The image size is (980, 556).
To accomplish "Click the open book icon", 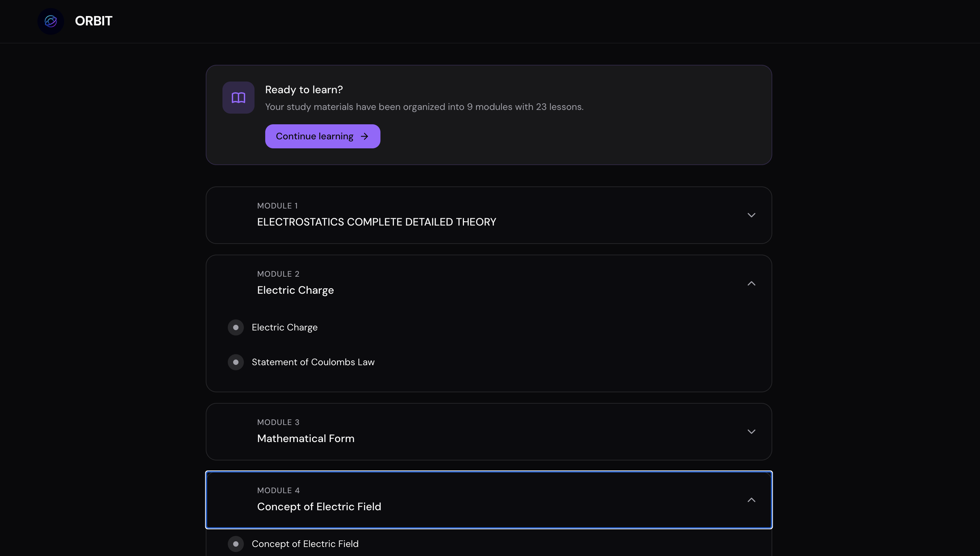I will (238, 97).
